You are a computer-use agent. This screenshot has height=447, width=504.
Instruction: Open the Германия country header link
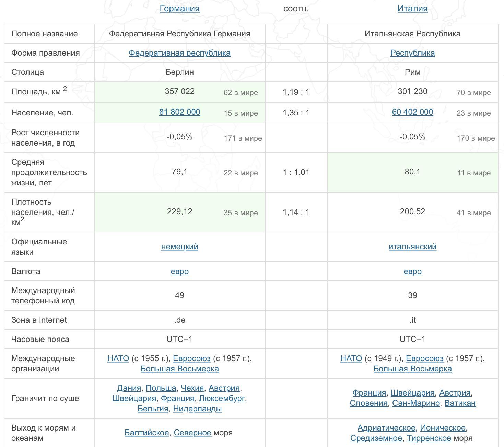tap(179, 8)
